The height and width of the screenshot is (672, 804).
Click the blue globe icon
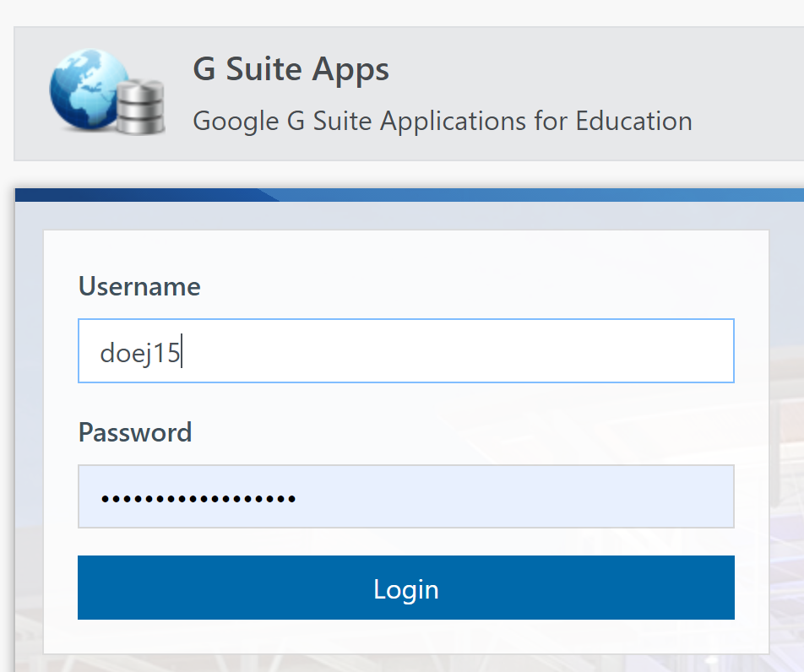[87, 88]
